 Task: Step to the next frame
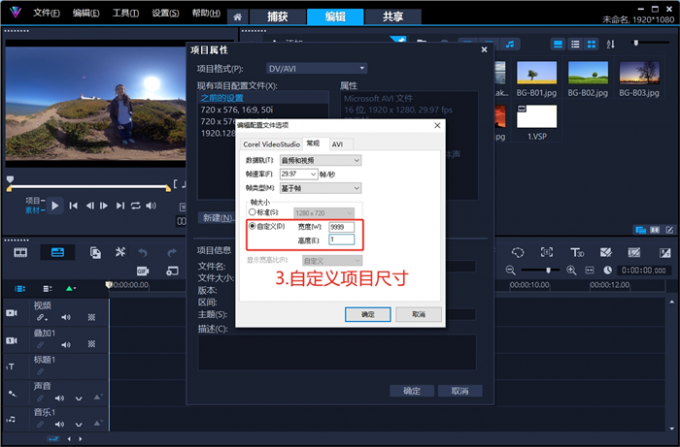coord(104,206)
